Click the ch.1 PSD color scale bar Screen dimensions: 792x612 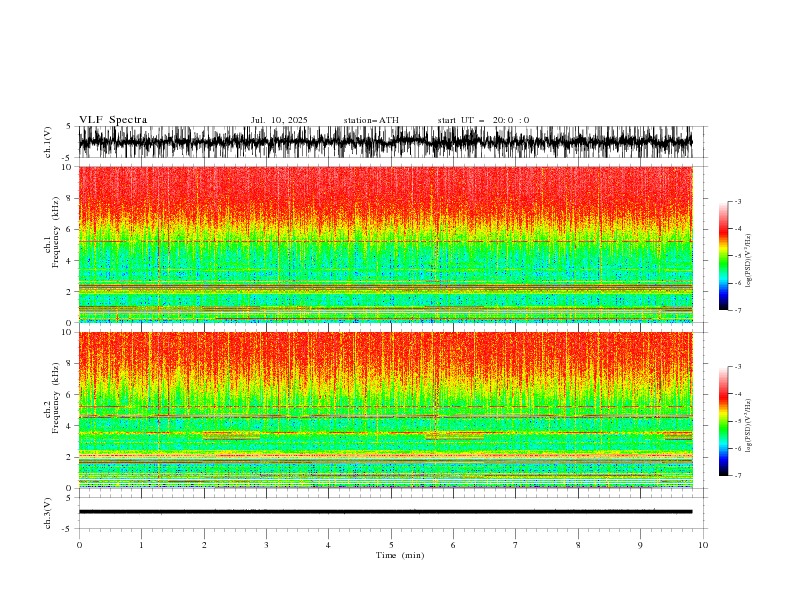[x=724, y=256]
